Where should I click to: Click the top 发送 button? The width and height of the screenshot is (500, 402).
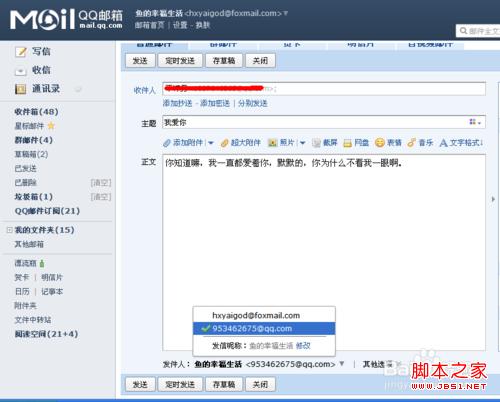click(x=140, y=61)
